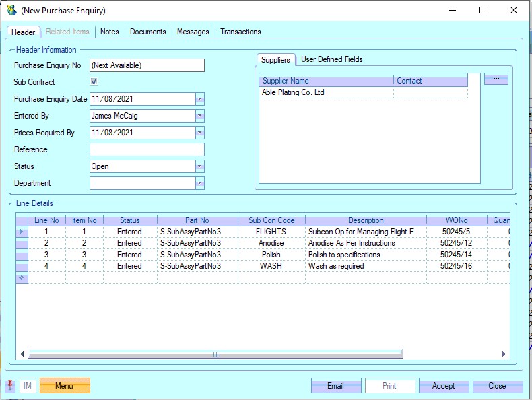This screenshot has width=532, height=400.
Task: Click the Email button
Action: 335,386
